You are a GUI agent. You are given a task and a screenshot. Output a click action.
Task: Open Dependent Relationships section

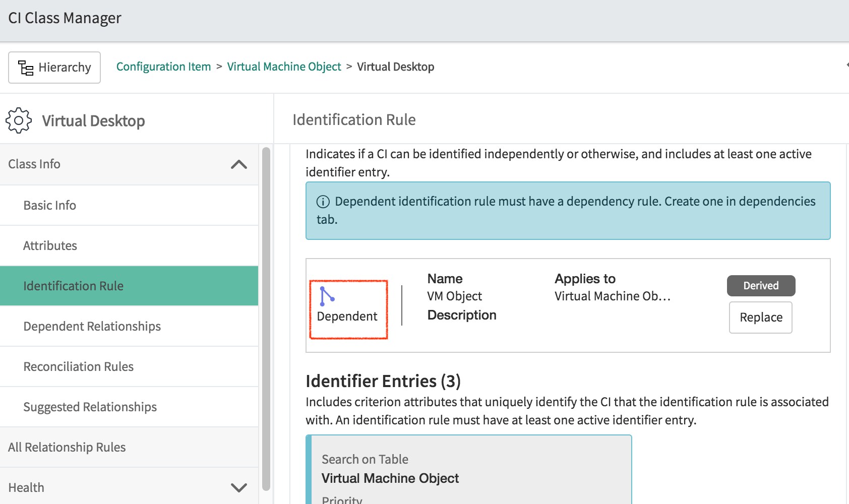92,326
